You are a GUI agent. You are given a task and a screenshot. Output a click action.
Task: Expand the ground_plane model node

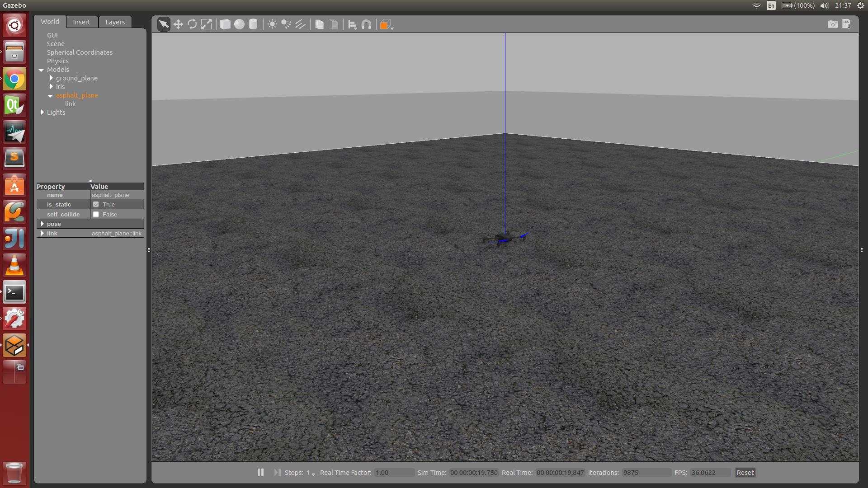[51, 78]
